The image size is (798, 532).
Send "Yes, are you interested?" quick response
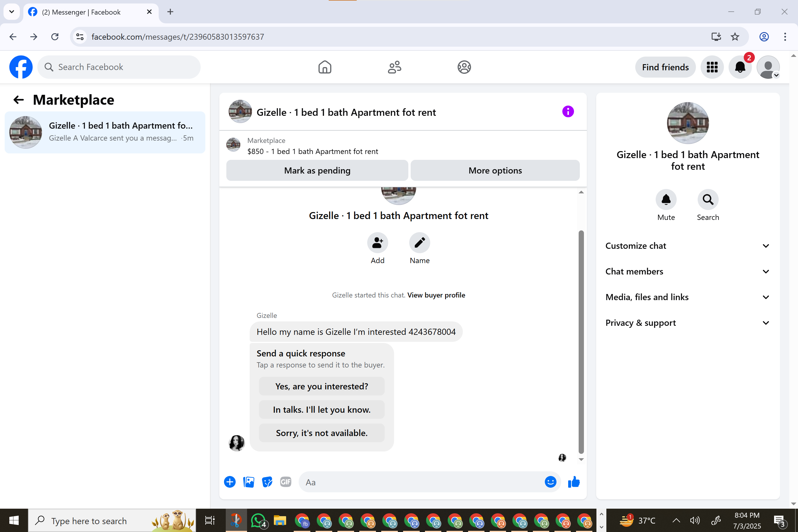[x=321, y=386]
